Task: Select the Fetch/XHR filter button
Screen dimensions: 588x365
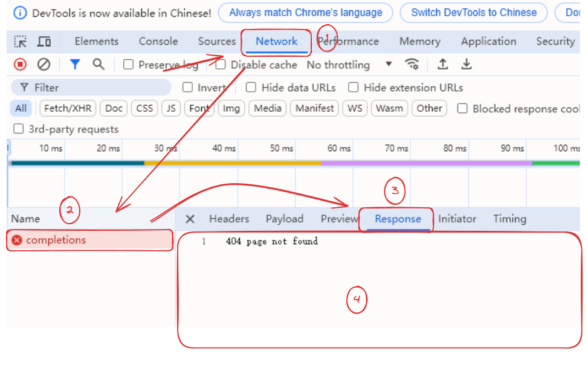Action: coord(66,109)
